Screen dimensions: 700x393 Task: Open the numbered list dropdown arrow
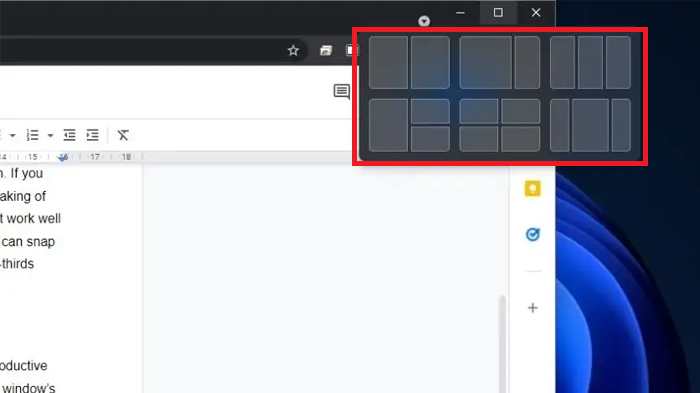[x=50, y=135]
